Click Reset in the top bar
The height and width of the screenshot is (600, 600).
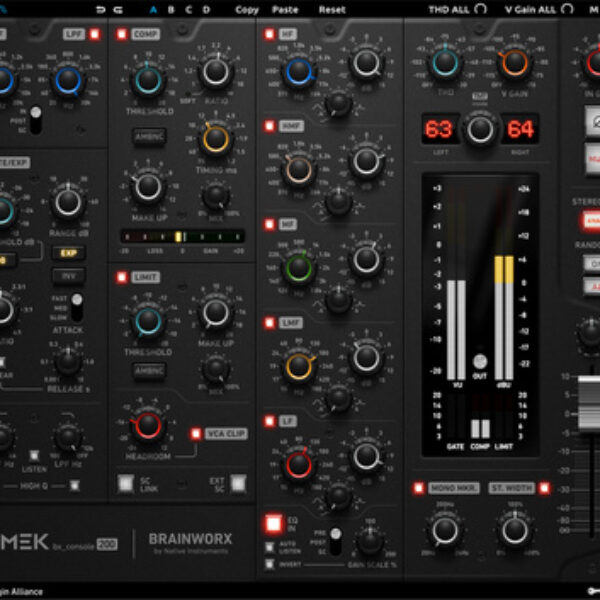coord(332,10)
